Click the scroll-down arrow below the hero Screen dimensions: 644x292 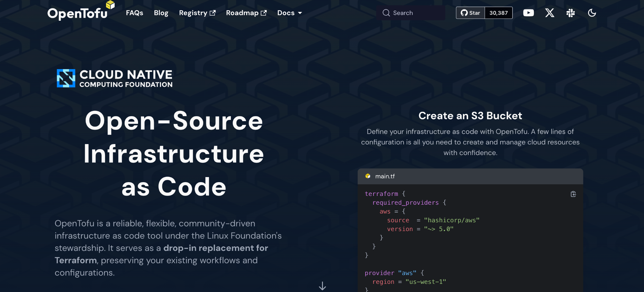point(322,286)
